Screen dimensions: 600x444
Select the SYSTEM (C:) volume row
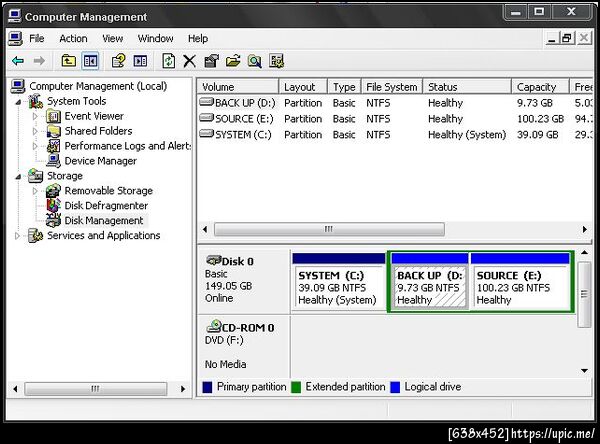point(395,135)
